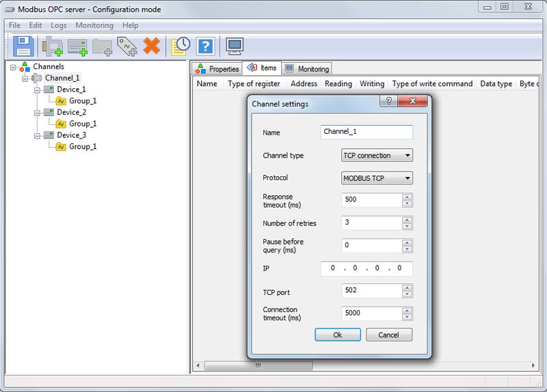Click the Save configuration floppy icon

(x=23, y=46)
